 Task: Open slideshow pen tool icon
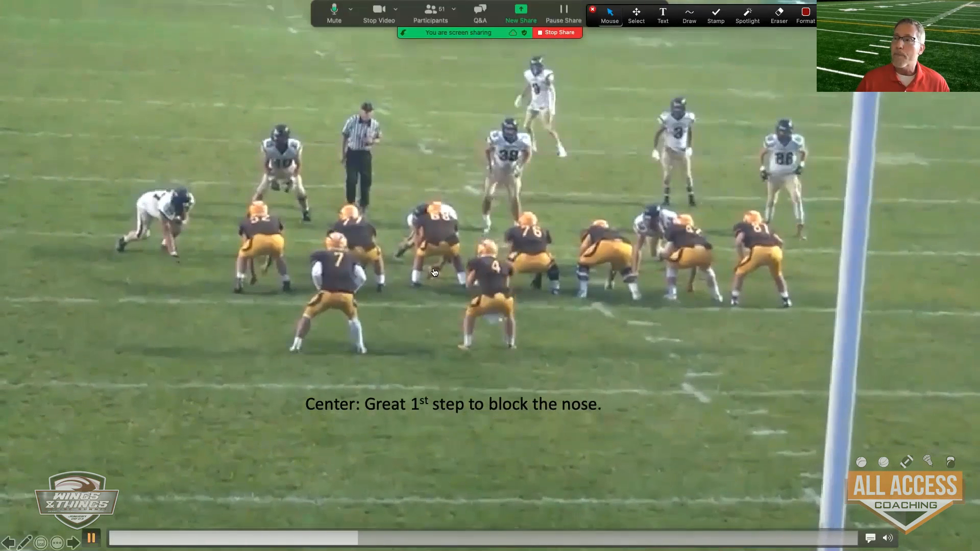click(x=24, y=542)
